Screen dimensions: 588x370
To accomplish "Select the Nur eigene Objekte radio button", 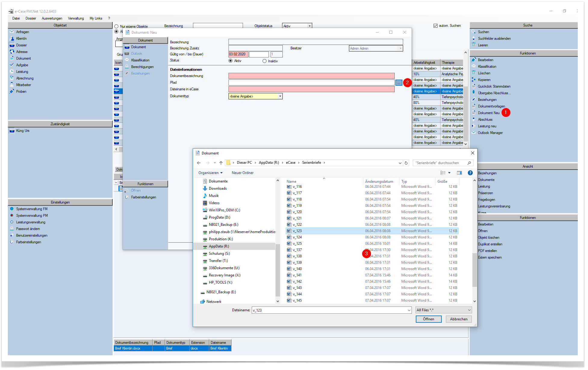I will [116, 26].
